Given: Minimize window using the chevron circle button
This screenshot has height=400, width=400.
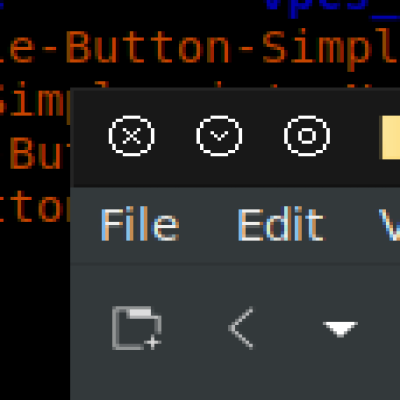Looking at the screenshot, I should click(x=219, y=136).
